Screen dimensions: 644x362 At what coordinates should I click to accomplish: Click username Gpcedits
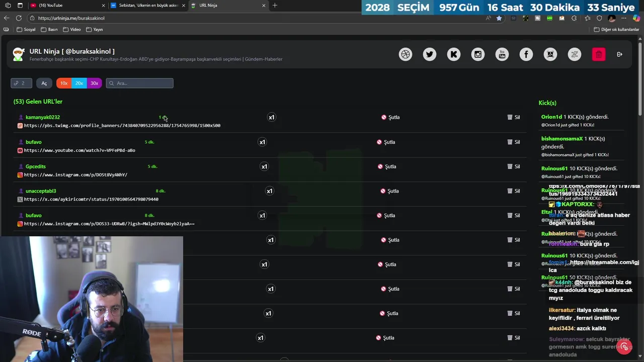pyautogui.click(x=36, y=166)
